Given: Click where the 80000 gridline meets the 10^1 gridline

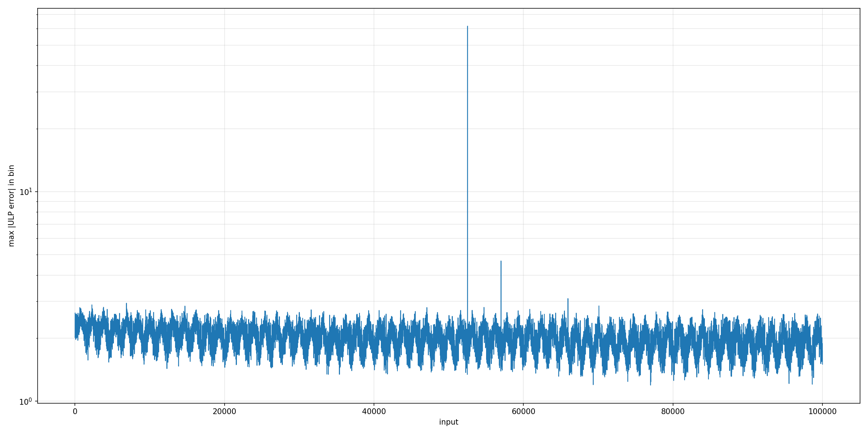Looking at the screenshot, I should [x=673, y=192].
